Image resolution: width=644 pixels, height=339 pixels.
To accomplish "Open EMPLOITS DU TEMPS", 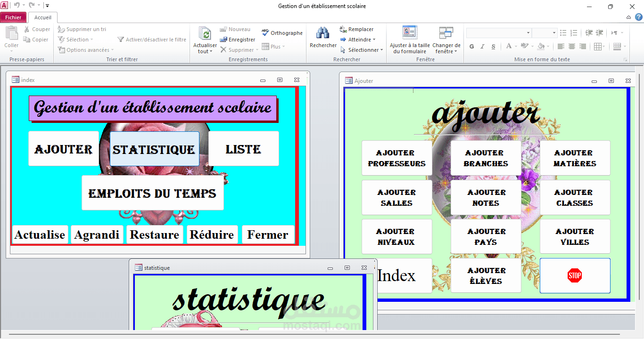I will point(153,193).
